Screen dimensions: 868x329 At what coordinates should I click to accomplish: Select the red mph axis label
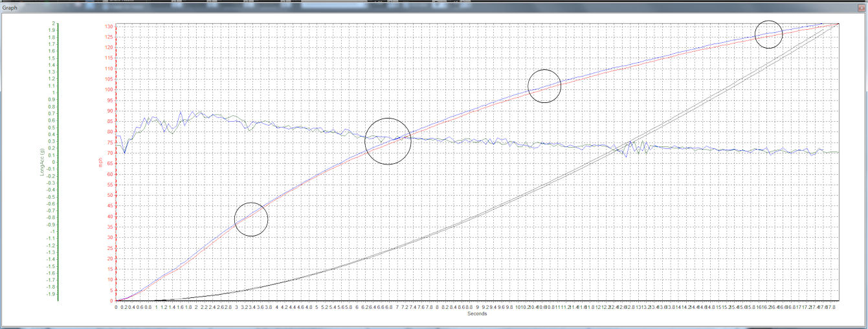100,163
